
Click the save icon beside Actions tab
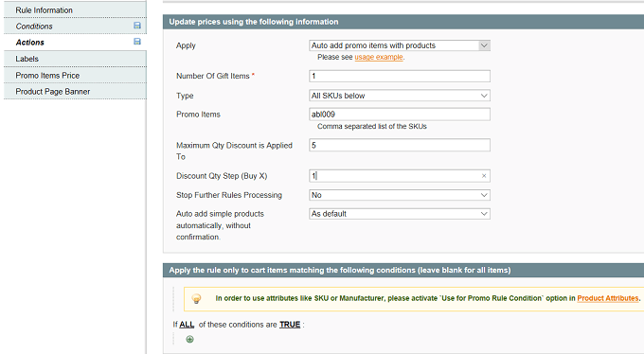point(137,42)
